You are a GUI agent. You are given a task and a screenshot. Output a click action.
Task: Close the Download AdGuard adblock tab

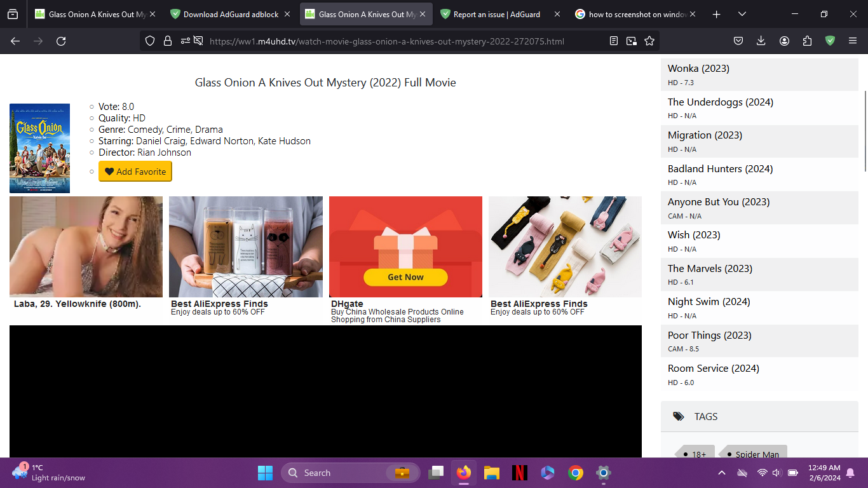287,14
